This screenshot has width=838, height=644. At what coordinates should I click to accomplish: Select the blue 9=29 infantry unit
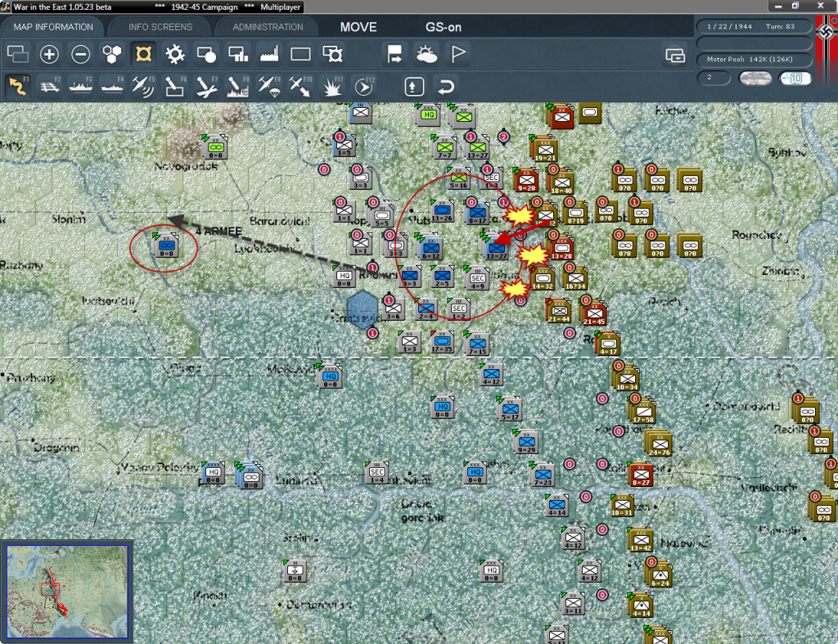[527, 443]
